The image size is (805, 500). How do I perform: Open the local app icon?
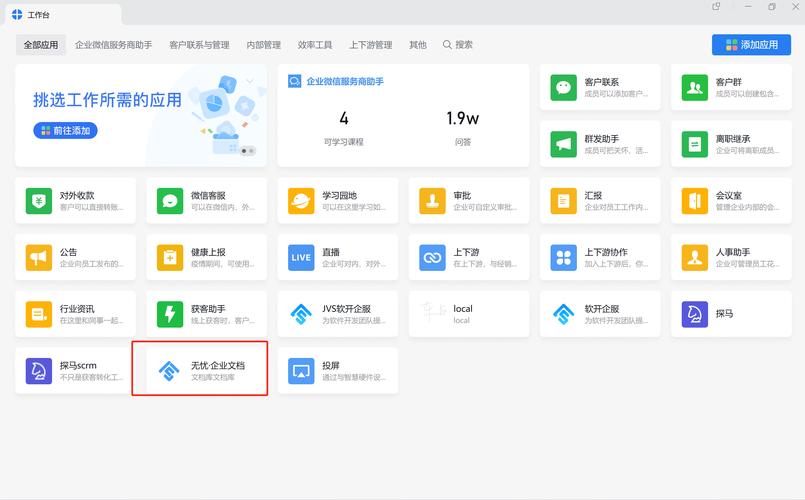(x=432, y=314)
